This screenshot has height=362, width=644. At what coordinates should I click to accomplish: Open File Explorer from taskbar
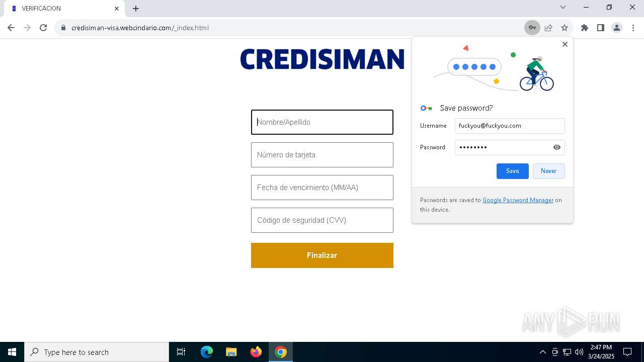click(x=231, y=352)
